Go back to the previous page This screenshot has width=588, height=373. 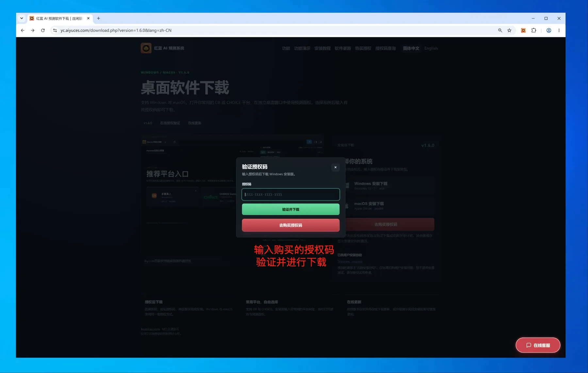[23, 30]
